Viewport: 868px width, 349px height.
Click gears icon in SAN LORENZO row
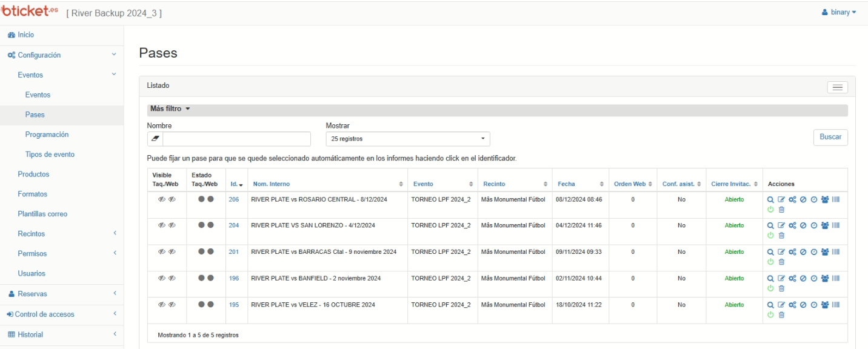[x=792, y=225]
